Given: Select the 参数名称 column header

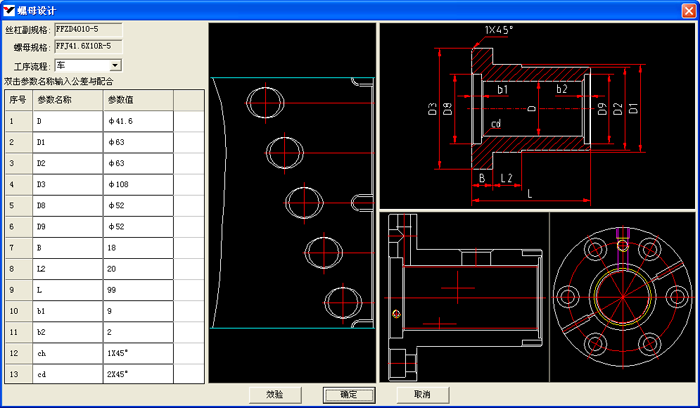Looking at the screenshot, I should tap(68, 100).
